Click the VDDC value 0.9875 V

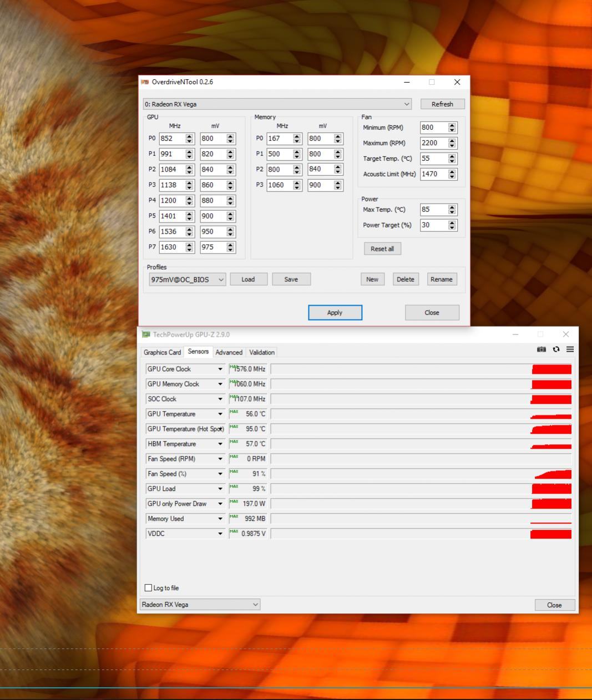pyautogui.click(x=248, y=534)
